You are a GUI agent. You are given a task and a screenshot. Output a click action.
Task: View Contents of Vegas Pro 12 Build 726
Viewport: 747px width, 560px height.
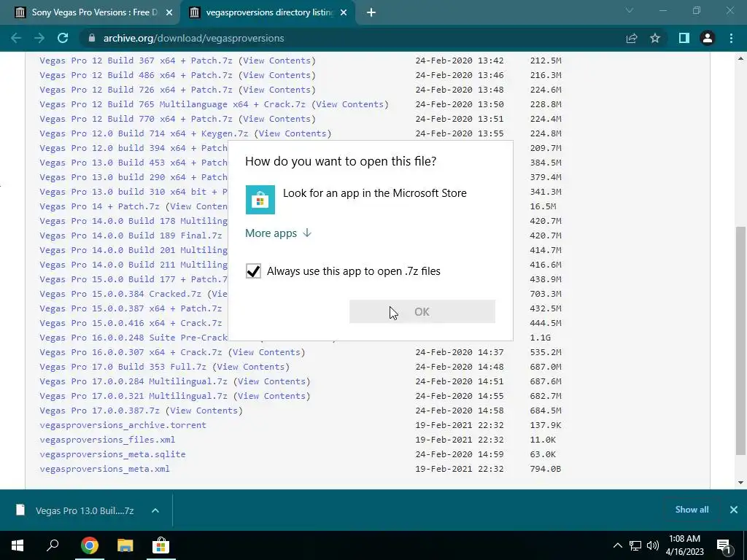pos(276,90)
